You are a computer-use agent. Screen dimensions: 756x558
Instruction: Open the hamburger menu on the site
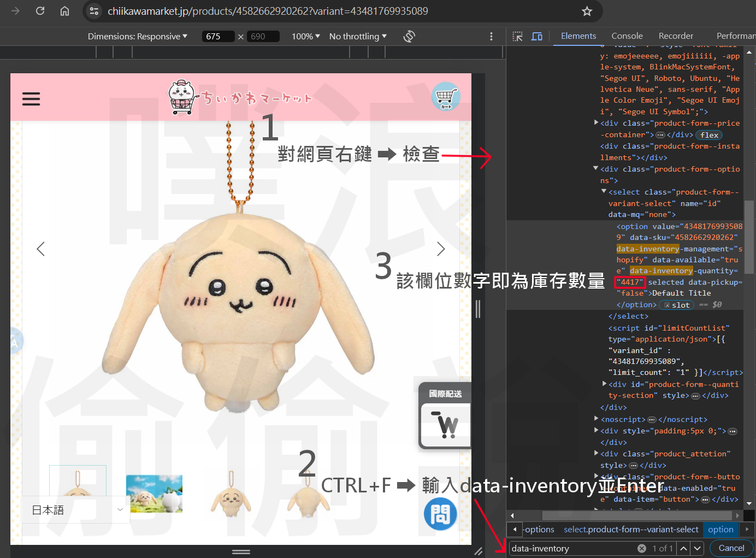coord(31,99)
